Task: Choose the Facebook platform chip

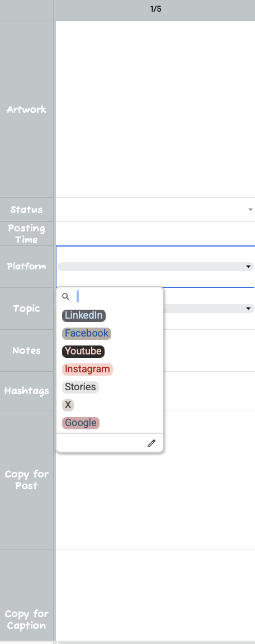Action: (x=87, y=333)
